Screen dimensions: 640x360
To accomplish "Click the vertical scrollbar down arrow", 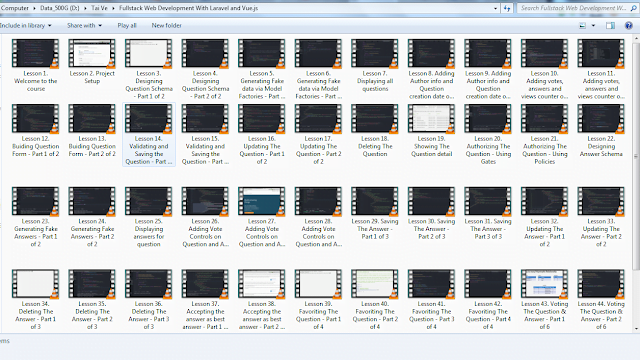I will pos(636,329).
